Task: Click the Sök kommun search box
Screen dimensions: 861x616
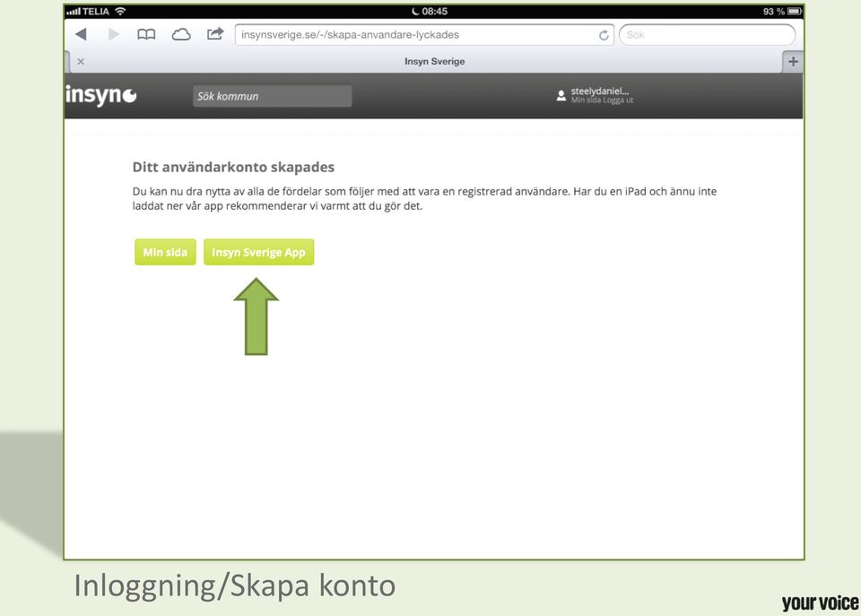Action: click(x=272, y=96)
